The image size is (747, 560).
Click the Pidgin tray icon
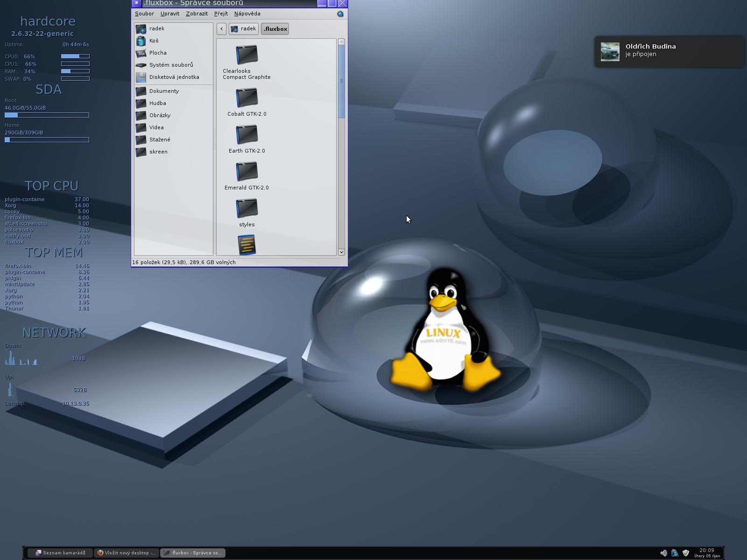675,553
